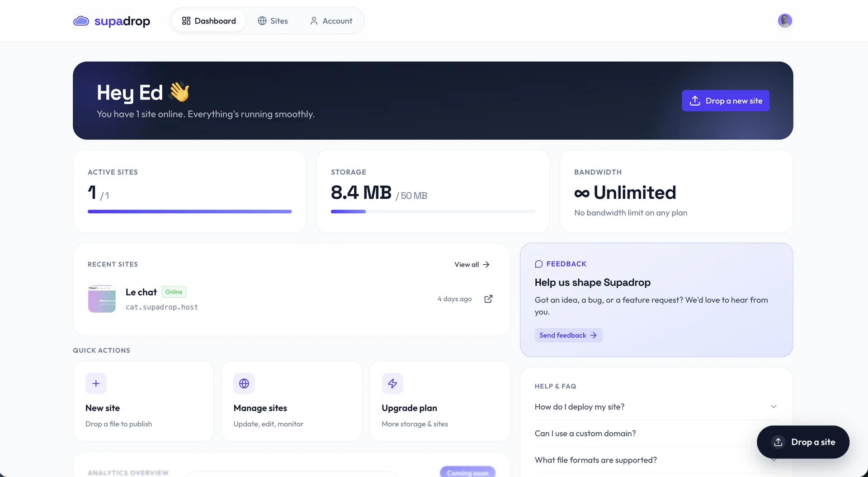
Task: Click the cat.supadrop.host address
Action: tap(162, 307)
